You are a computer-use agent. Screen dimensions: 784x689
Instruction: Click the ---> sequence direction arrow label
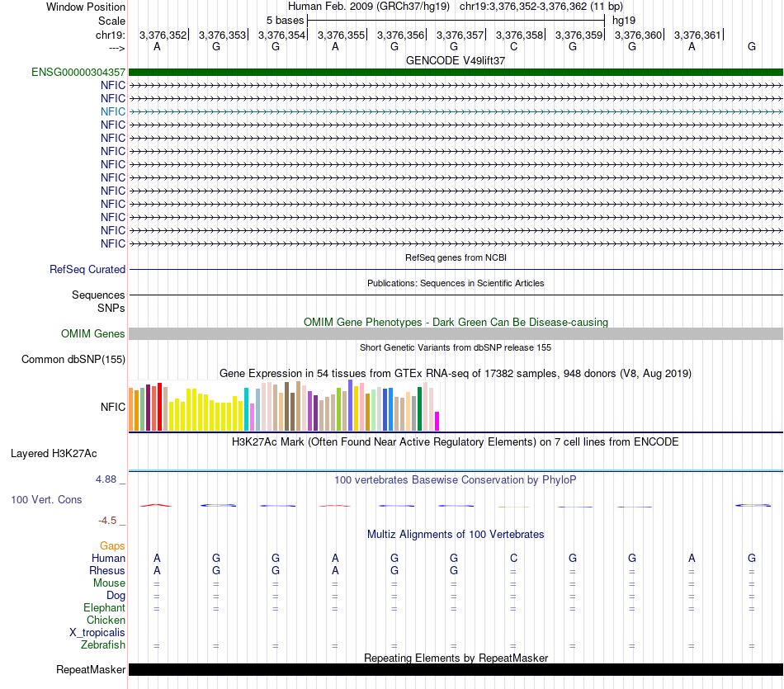point(117,48)
